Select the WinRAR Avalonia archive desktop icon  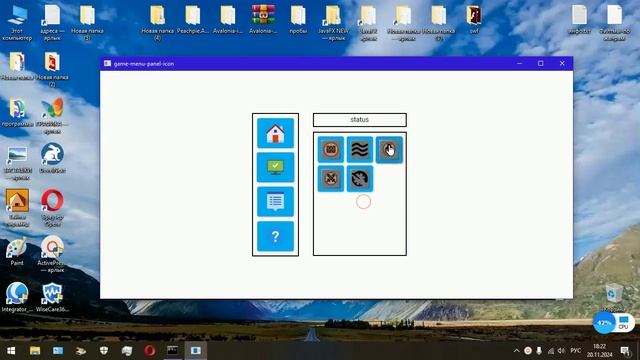263,20
